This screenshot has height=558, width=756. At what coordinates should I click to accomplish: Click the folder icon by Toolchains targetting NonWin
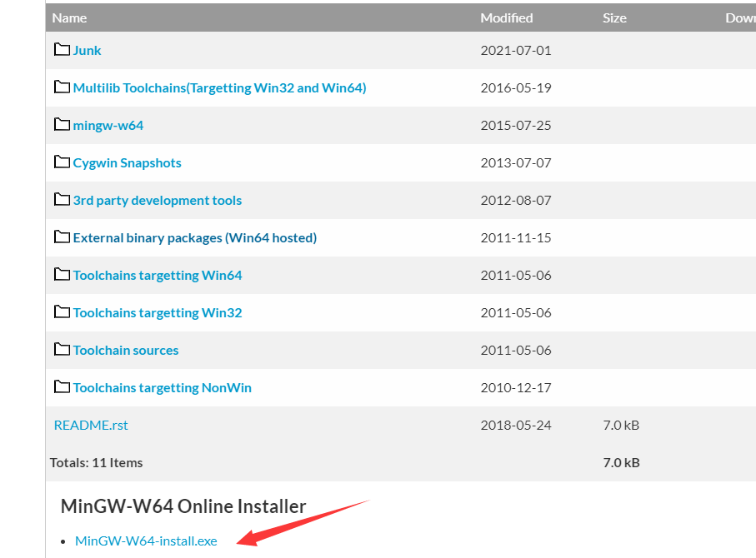62,386
